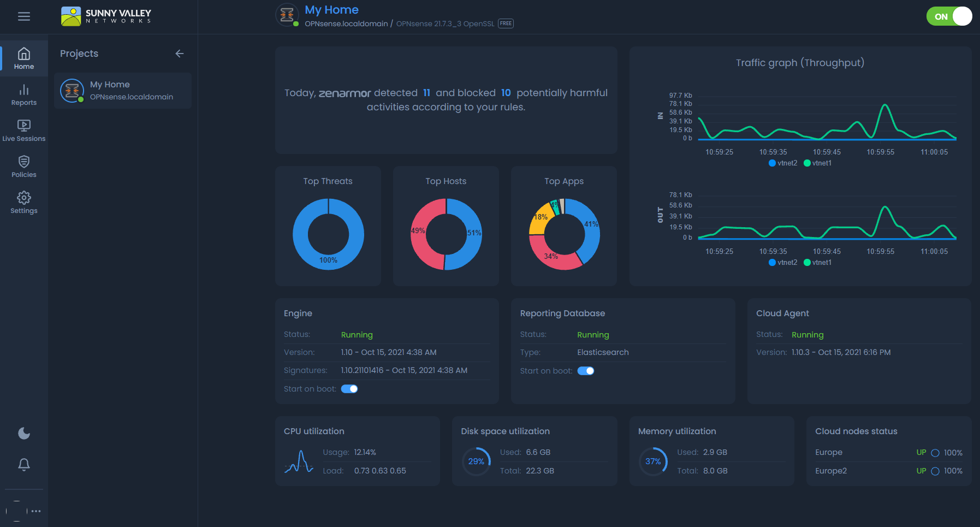
Task: Open the My Home title link
Action: (x=331, y=10)
